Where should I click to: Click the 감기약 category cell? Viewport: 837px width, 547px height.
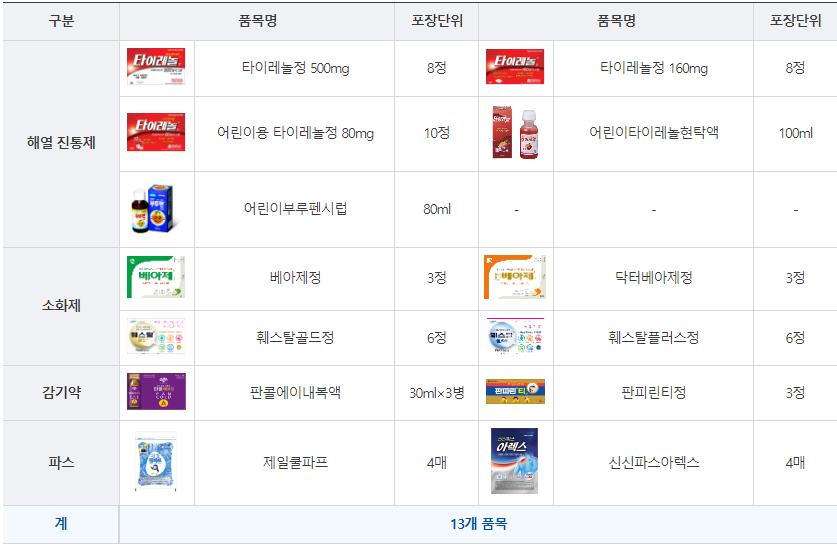pos(61,393)
